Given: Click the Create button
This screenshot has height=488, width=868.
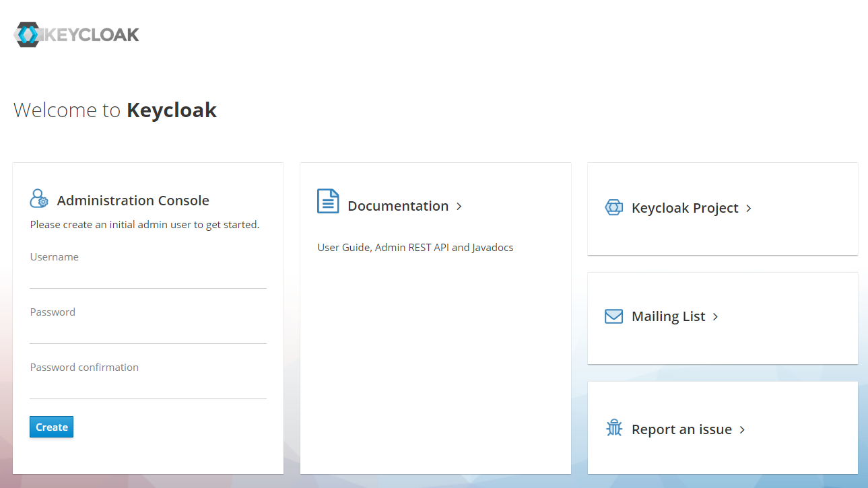Looking at the screenshot, I should [51, 427].
